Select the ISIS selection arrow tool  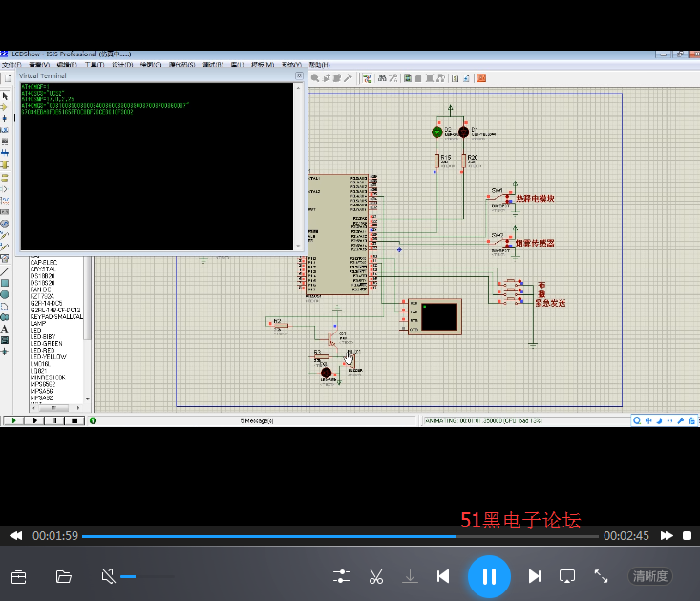[x=5, y=96]
